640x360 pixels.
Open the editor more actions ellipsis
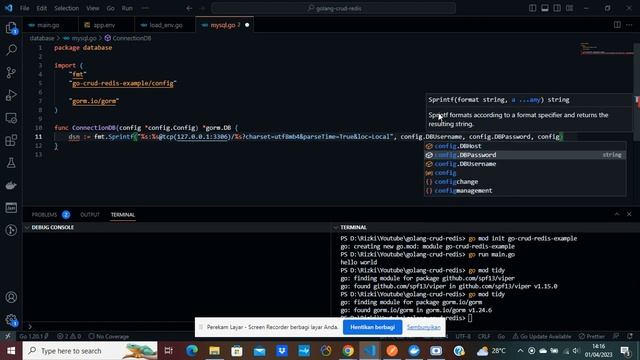click(629, 25)
